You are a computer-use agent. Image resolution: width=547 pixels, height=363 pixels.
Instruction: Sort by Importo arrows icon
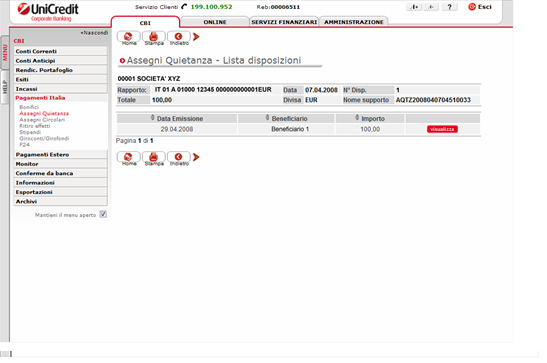357,118
